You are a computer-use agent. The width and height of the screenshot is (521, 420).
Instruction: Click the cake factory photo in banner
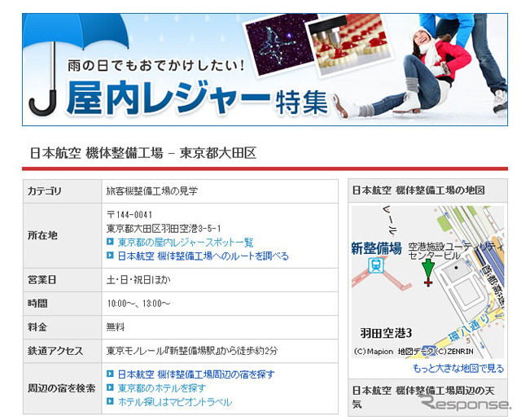click(348, 45)
